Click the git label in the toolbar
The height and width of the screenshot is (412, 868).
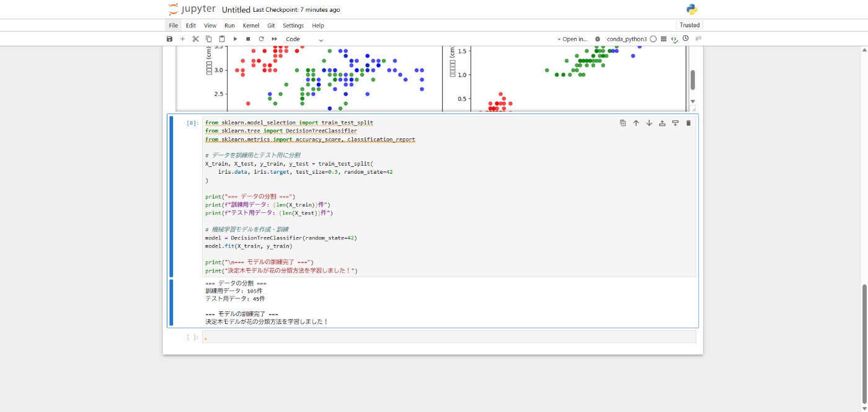[698, 38]
